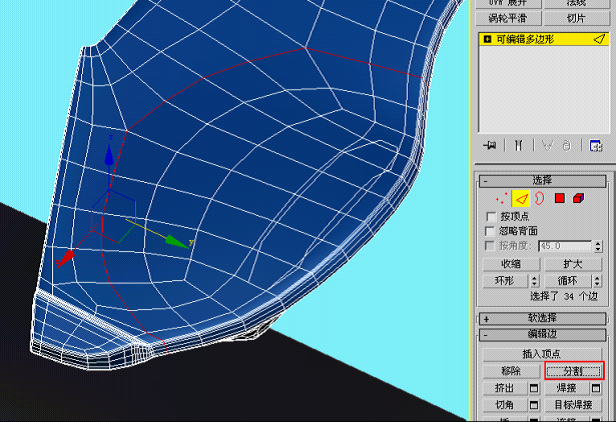The width and height of the screenshot is (616, 422).
Task: Enable 按顶点 checkbox
Action: tap(491, 217)
